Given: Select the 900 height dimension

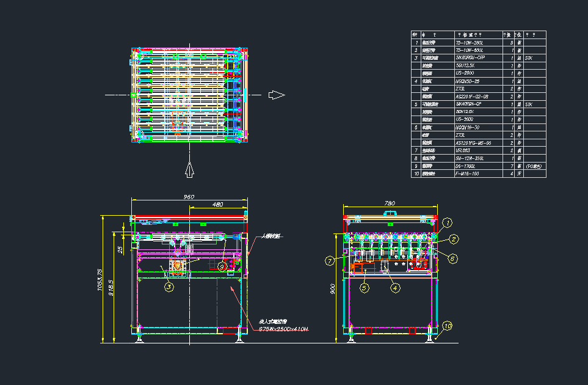Looking at the screenshot, I should point(332,290).
